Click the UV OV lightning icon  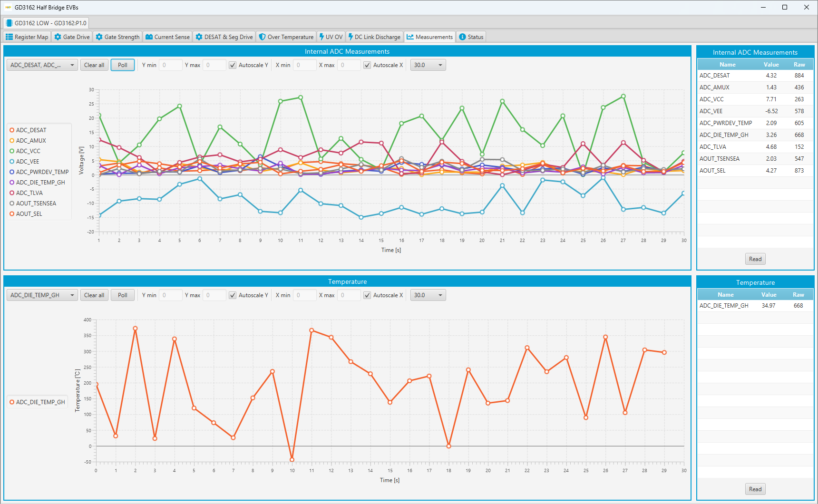click(321, 37)
